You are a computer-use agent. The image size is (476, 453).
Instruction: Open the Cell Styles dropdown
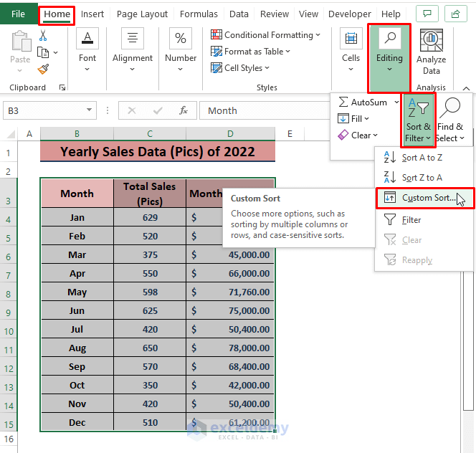click(267, 67)
